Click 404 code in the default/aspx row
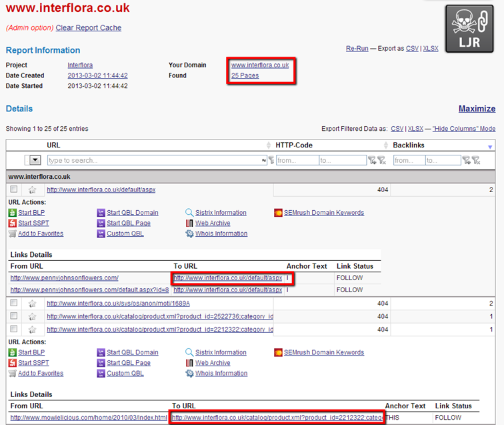 383,190
